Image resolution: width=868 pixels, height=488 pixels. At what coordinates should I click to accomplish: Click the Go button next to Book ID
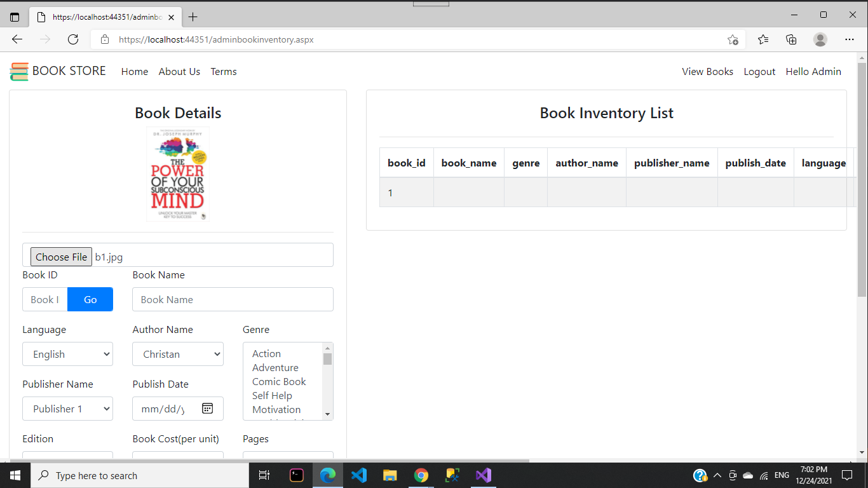(x=90, y=299)
